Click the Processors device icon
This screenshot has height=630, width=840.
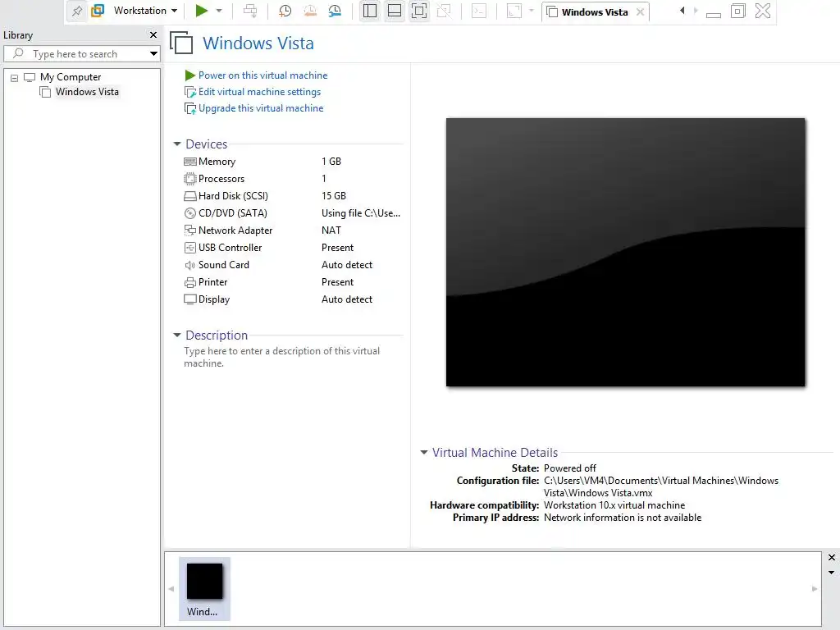(x=189, y=179)
